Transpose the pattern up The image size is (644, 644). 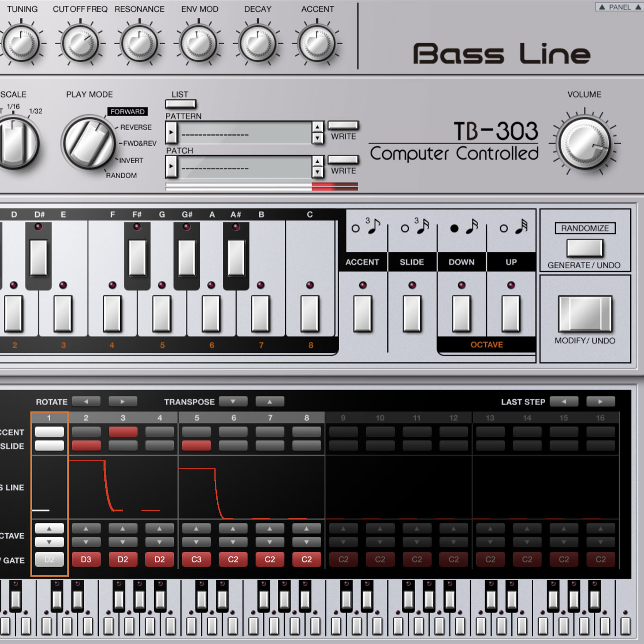coord(270,401)
